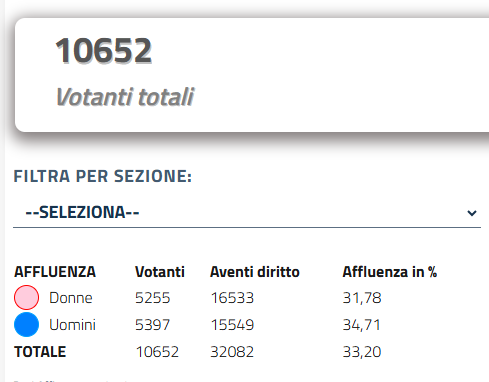Image resolution: width=489 pixels, height=382 pixels.
Task: Click the Affluenza in % column header
Action: pyautogui.click(x=390, y=272)
